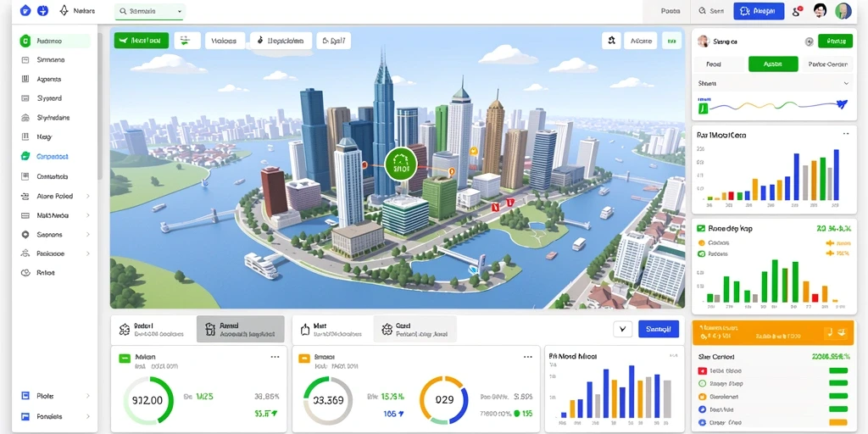Open the three-dot menu on the orange donut card

pos(529,357)
